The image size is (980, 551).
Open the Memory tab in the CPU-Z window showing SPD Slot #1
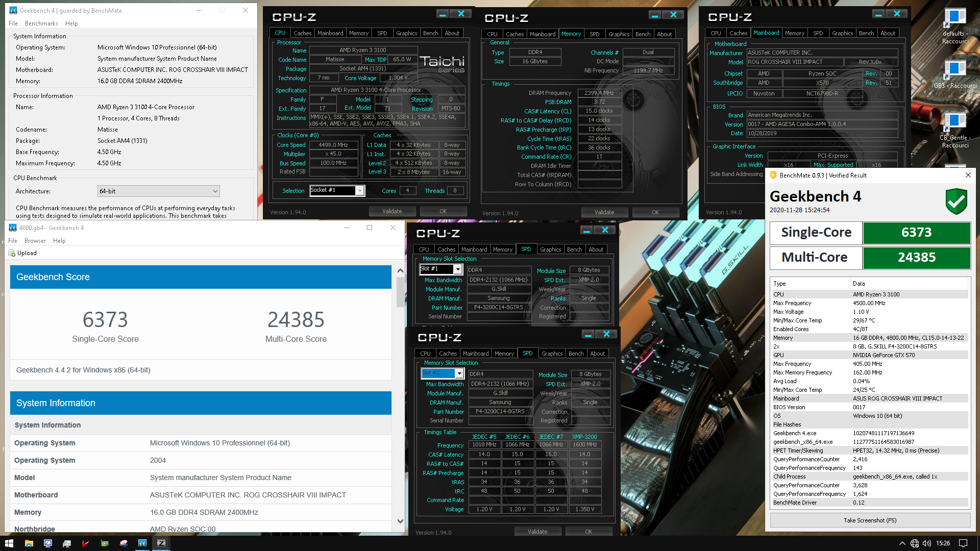pyautogui.click(x=503, y=249)
